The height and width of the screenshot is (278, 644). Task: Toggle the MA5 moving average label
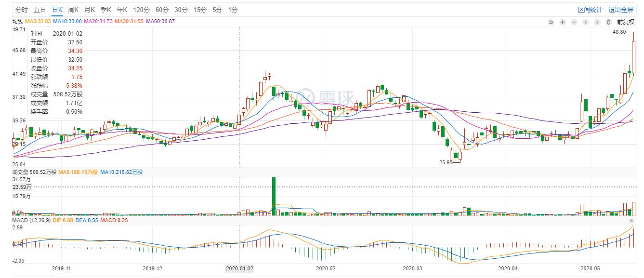coord(38,21)
